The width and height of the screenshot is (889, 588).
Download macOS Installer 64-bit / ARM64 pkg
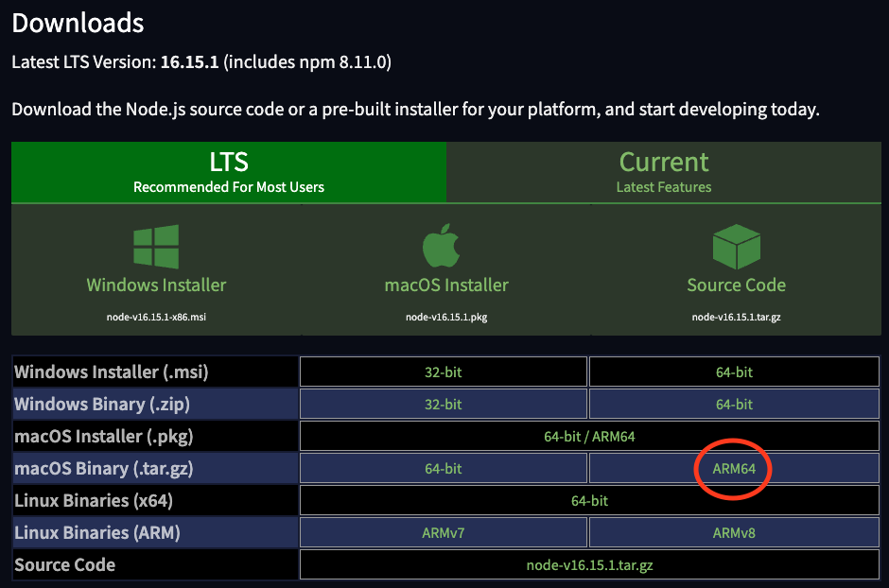point(589,437)
